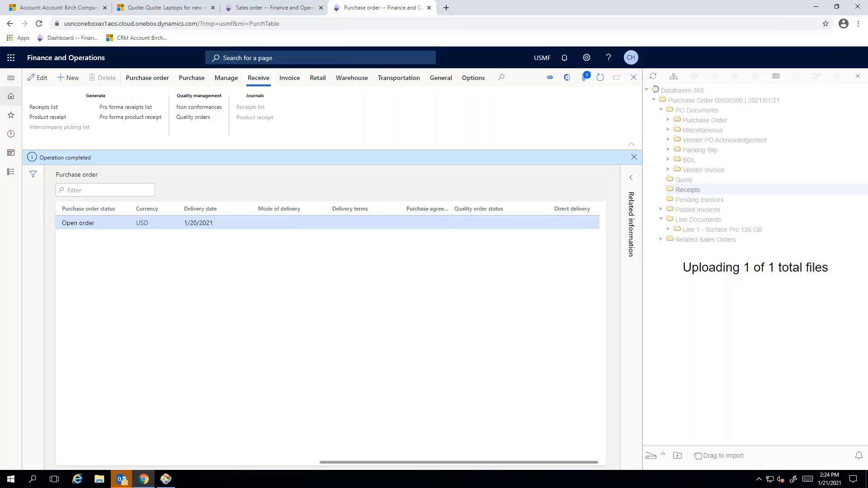Click the notification bell in Datahaven panel
Viewport: 868px width, 488px height.
pyautogui.click(x=859, y=455)
